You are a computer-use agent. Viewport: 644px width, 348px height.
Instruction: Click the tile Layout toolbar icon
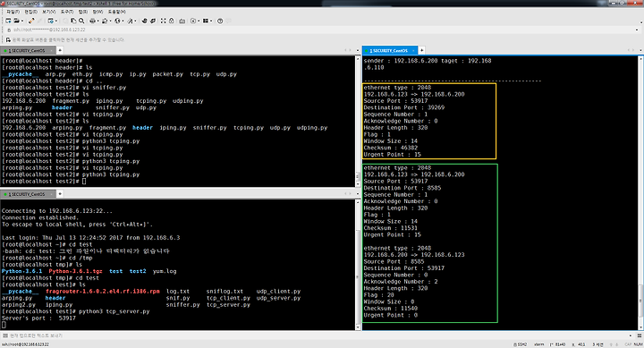tap(206, 21)
